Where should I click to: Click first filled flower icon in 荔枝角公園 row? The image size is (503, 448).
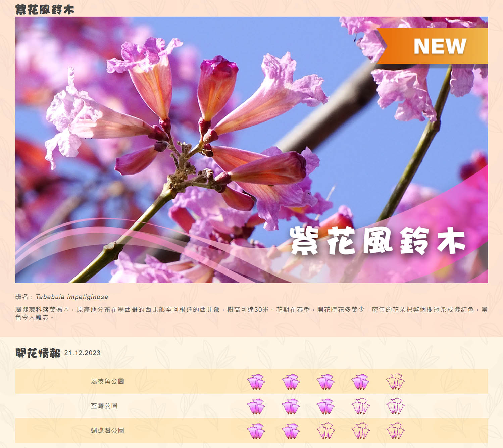click(256, 382)
